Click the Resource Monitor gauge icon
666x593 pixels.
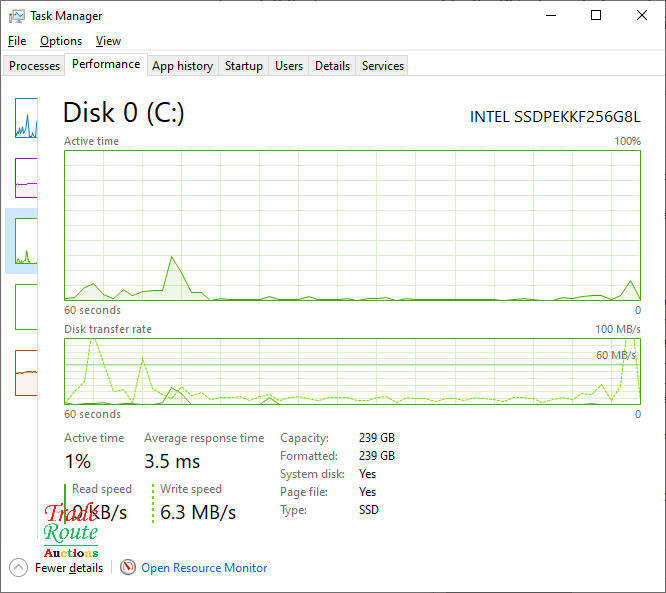coord(128,567)
